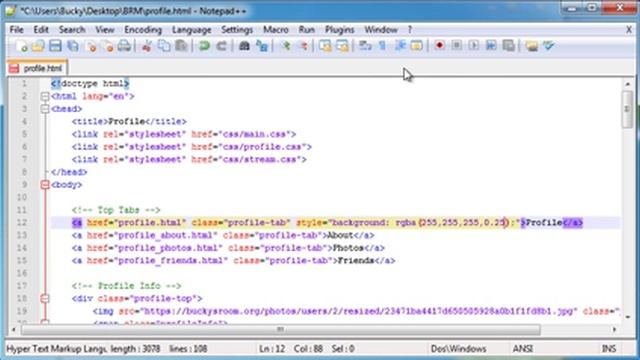
Task: Open the File menu
Action: 17,30
